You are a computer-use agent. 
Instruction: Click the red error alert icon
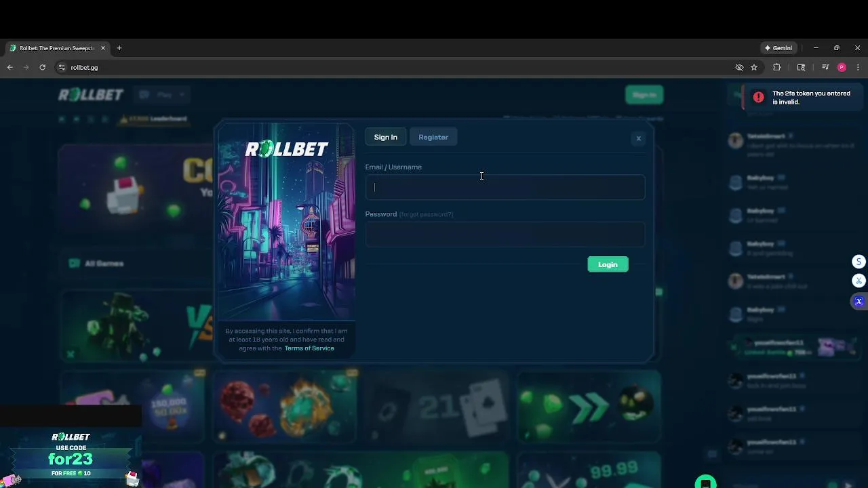click(759, 98)
